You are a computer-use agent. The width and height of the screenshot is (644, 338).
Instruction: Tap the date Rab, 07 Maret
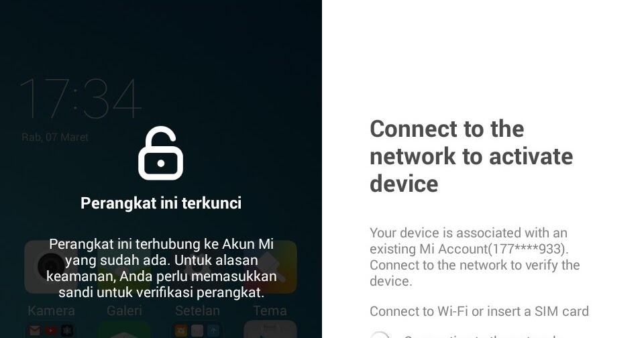pos(55,137)
